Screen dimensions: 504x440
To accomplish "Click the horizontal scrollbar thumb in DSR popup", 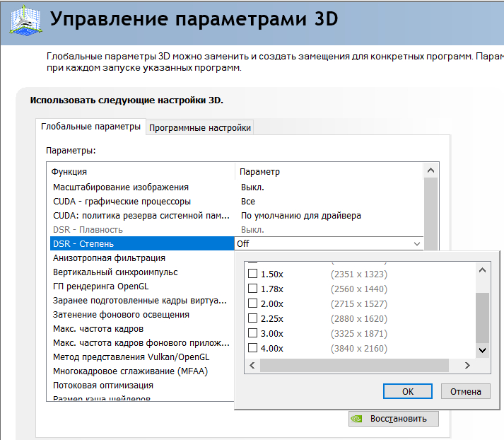I will (x=354, y=366).
